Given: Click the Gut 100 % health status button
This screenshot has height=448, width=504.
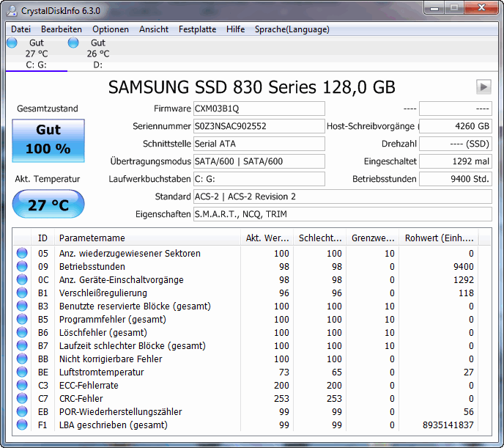Looking at the screenshot, I should coord(48,141).
